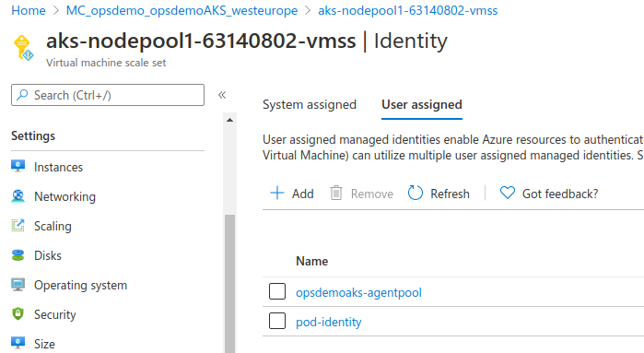The width and height of the screenshot is (644, 353).
Task: Click the sidebar scrollbar thumb
Action: coord(230,284)
